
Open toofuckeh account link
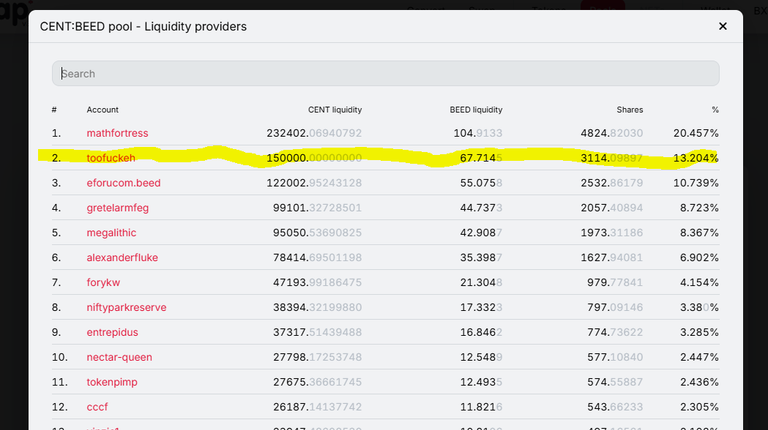click(x=111, y=158)
